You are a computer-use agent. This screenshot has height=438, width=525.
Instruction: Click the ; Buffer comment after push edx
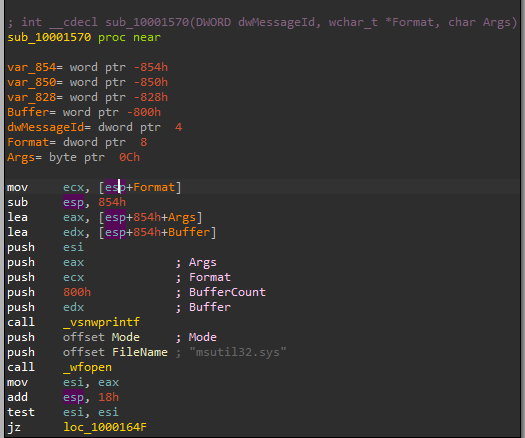pos(203,307)
